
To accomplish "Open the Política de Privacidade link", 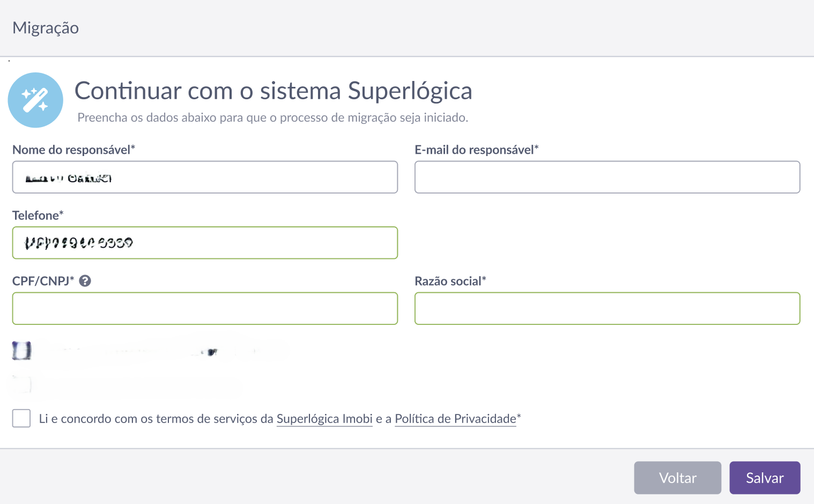I will 455,419.
